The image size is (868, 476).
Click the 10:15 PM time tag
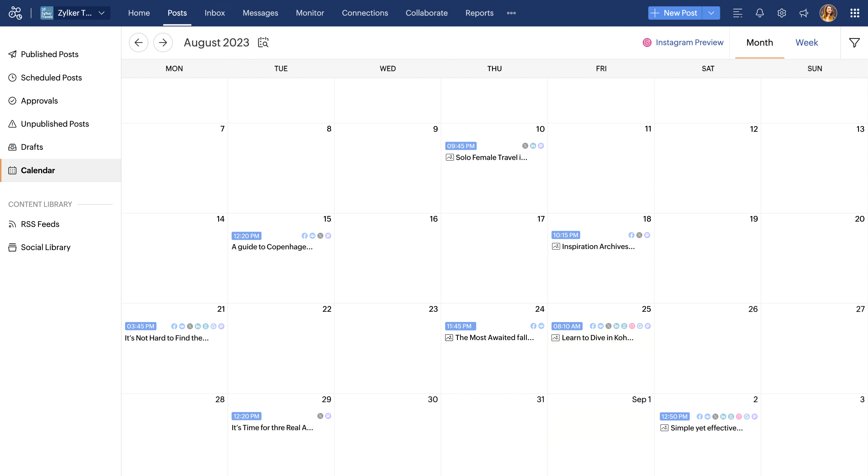565,235
